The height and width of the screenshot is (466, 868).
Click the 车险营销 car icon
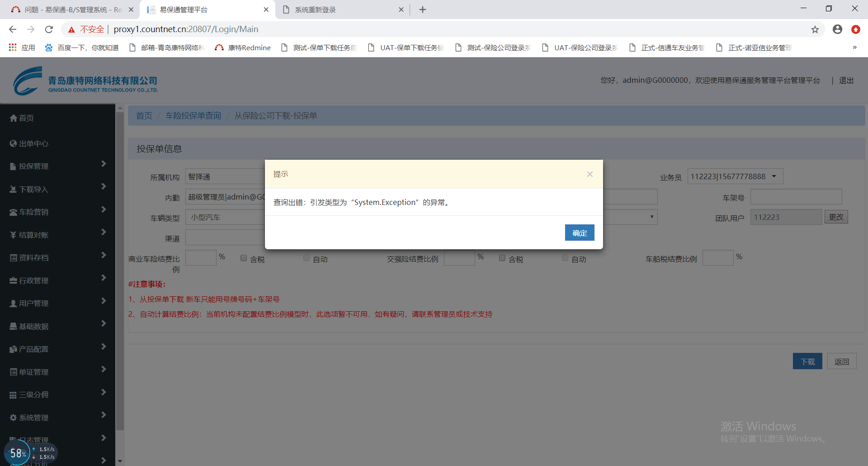click(14, 212)
